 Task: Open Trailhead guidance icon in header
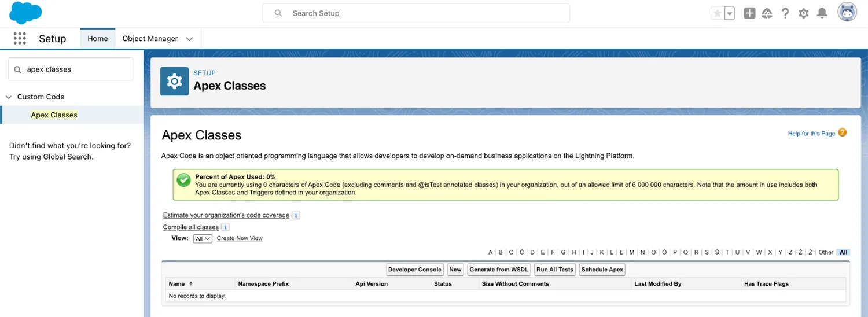[x=767, y=13]
